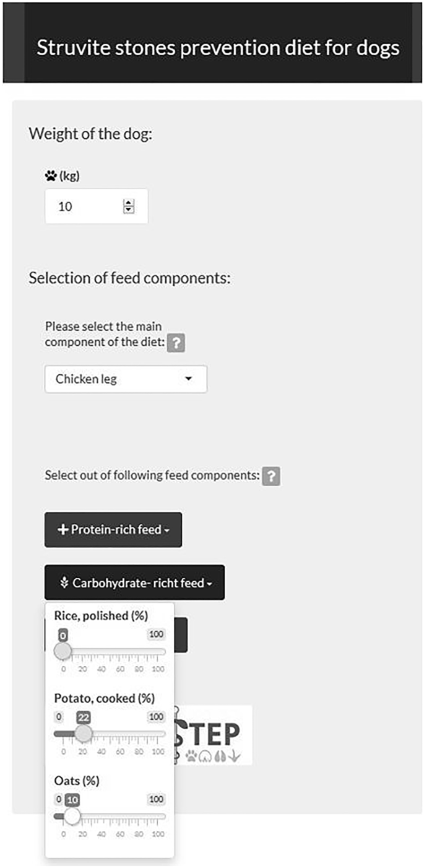Collapse the Carbohydrate-rich feed caret
Image resolution: width=424 pixels, height=868 pixels.
[x=210, y=584]
